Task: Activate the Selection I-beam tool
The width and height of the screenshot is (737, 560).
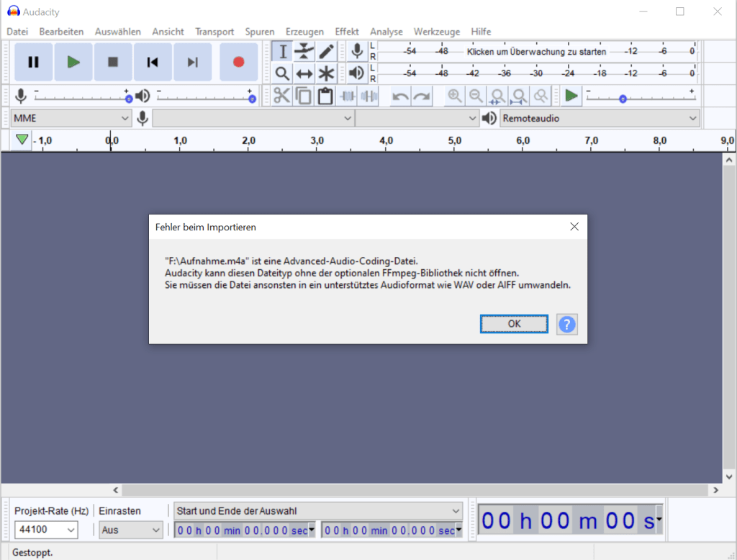Action: [x=282, y=51]
